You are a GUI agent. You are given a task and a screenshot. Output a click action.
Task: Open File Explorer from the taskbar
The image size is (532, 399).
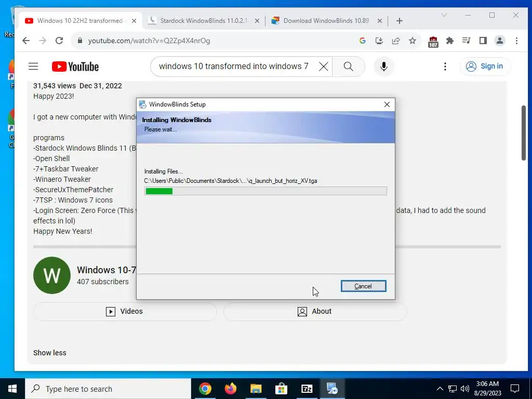point(256,389)
